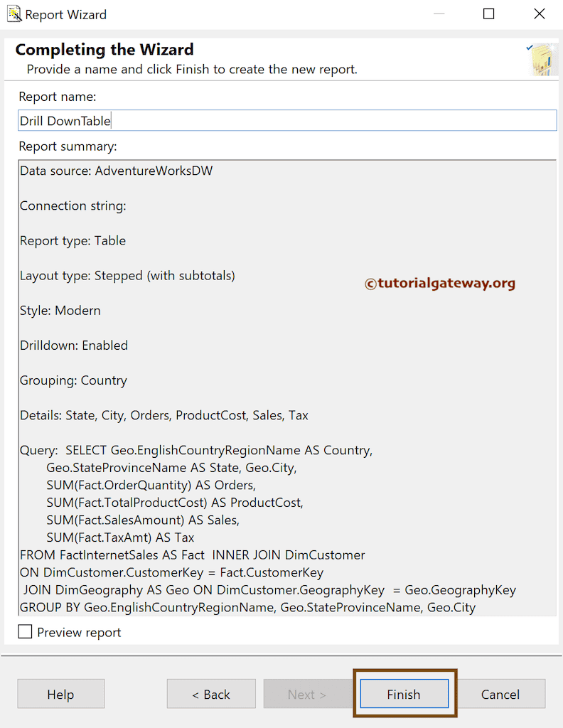The image size is (563, 728).
Task: Click the greyed-out Next button
Action: [x=307, y=695]
